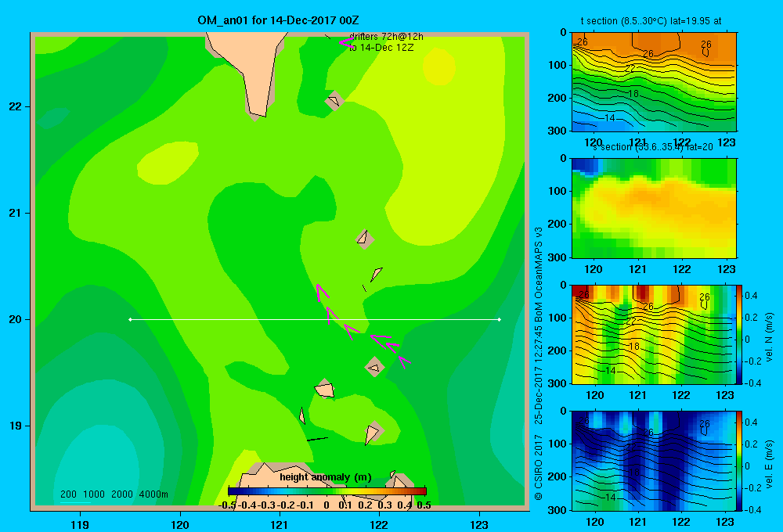Click the 'vel. E (m/s)' axis label

click(x=769, y=464)
